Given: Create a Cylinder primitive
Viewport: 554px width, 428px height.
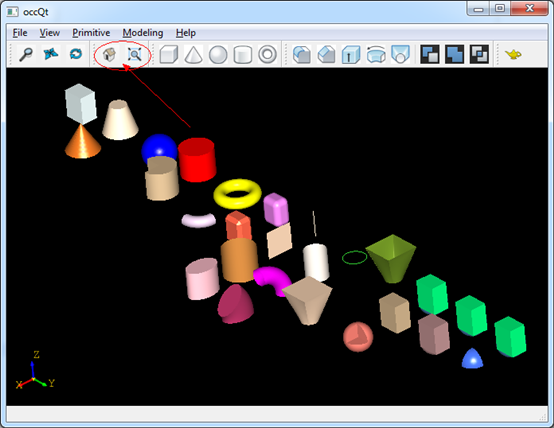Looking at the screenshot, I should [243, 55].
